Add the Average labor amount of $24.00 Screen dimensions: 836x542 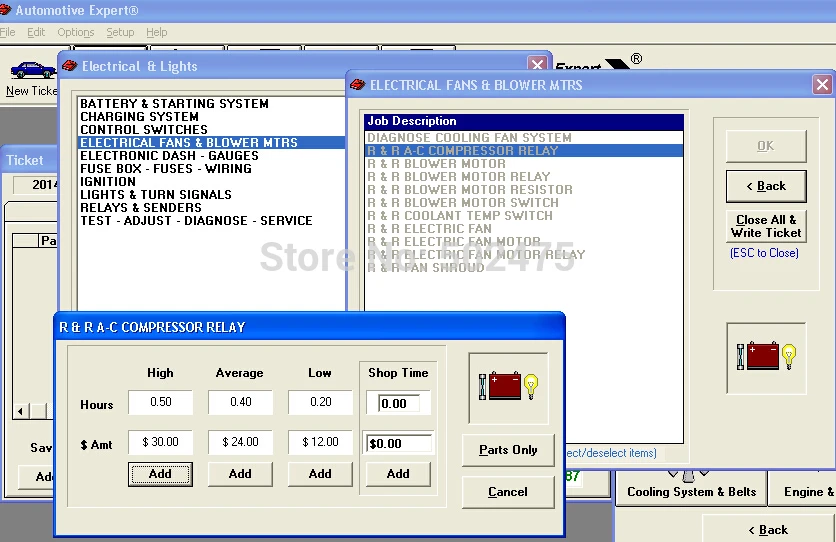pos(240,474)
